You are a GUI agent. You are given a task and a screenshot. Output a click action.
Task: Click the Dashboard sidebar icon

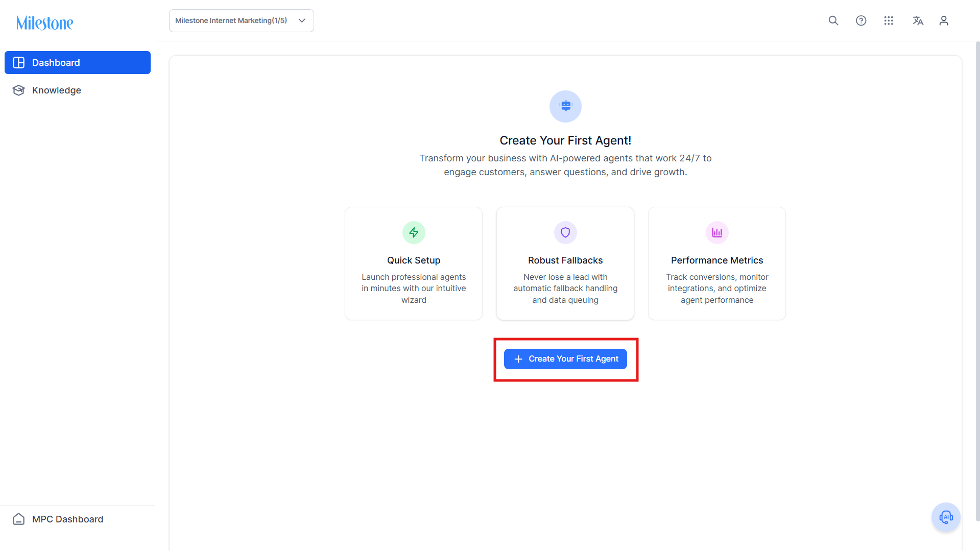tap(19, 63)
